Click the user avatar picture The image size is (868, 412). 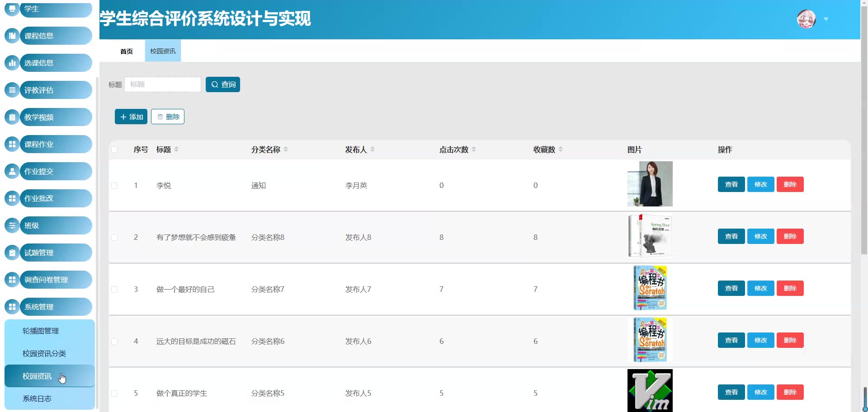click(806, 19)
